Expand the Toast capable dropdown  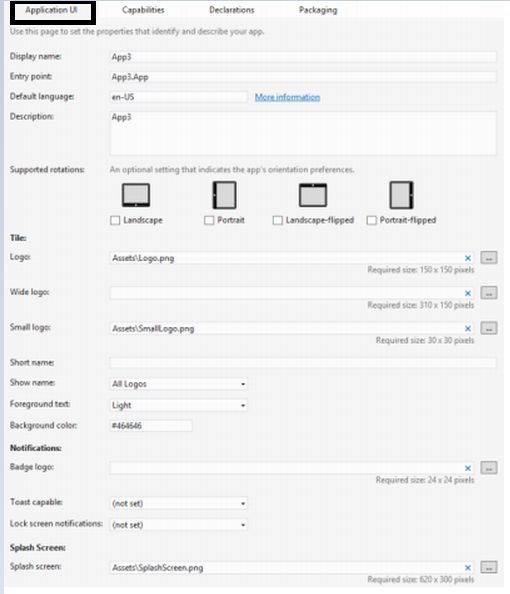(x=178, y=503)
